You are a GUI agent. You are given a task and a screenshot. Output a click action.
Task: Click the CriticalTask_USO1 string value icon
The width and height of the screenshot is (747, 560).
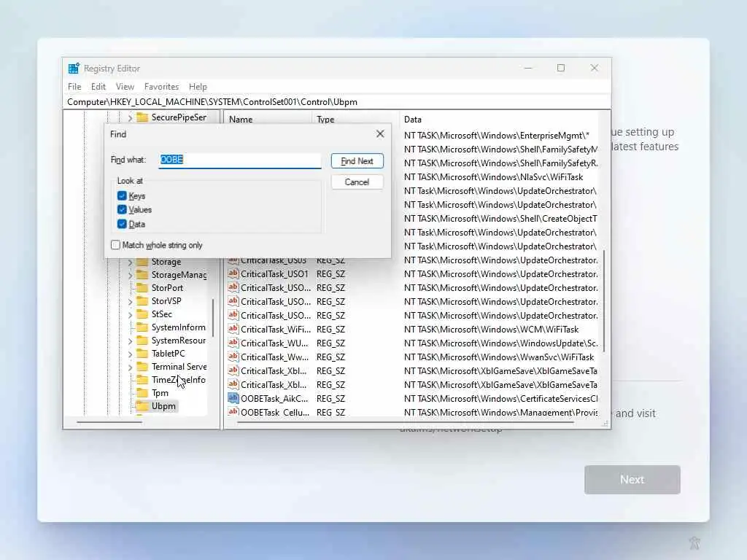233,274
